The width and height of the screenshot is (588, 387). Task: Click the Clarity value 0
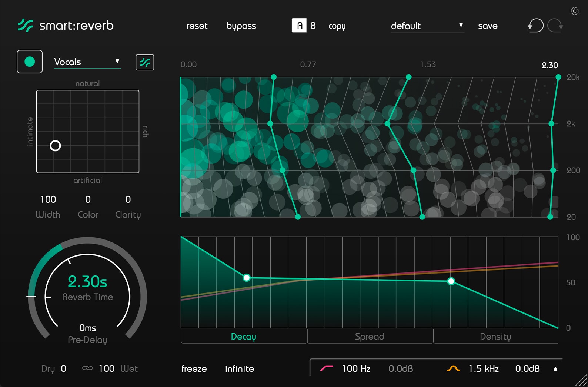tap(128, 199)
